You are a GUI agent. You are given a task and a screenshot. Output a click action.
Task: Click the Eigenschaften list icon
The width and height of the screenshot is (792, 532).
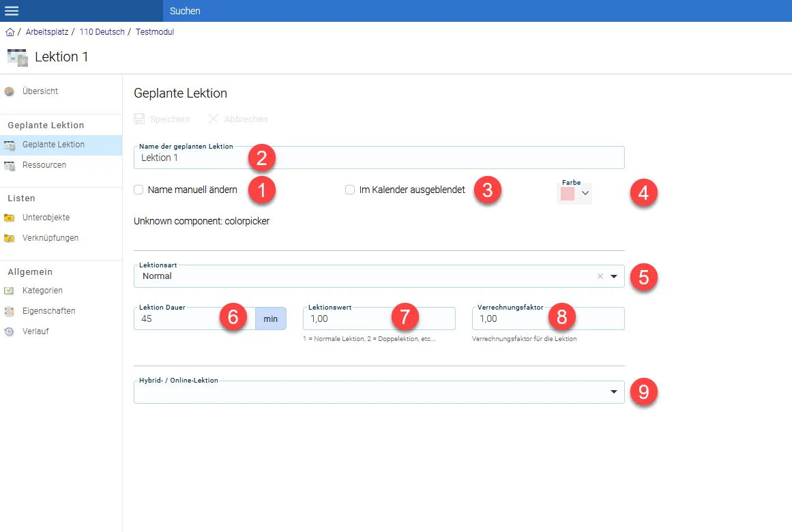point(9,311)
